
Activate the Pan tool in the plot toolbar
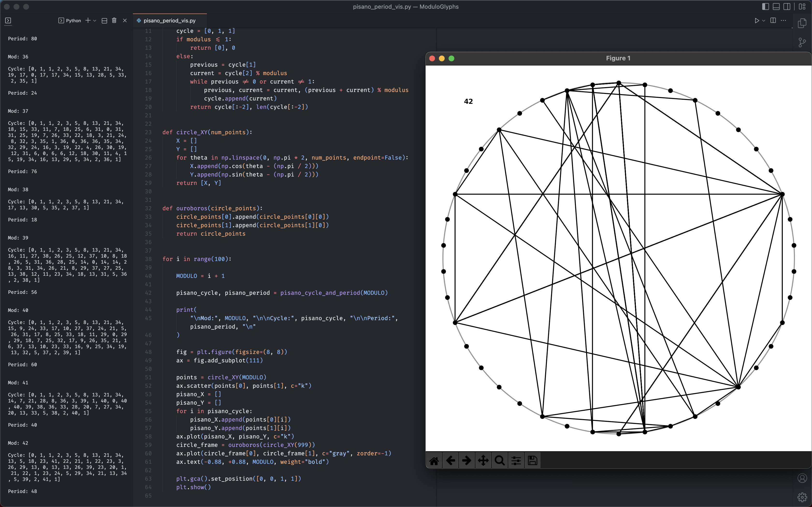(483, 460)
